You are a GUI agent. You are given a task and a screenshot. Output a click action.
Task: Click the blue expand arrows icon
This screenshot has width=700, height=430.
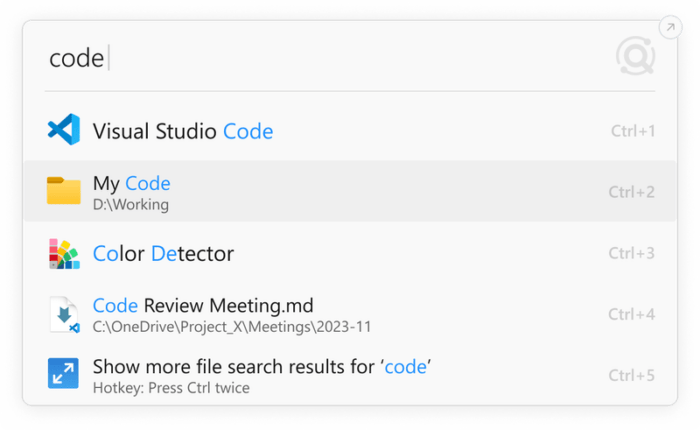pos(64,374)
